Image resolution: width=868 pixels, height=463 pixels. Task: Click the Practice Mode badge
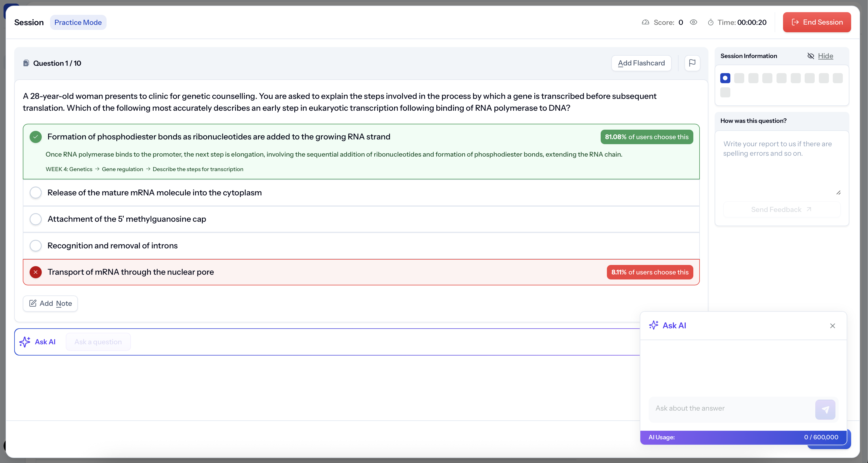[x=78, y=22]
